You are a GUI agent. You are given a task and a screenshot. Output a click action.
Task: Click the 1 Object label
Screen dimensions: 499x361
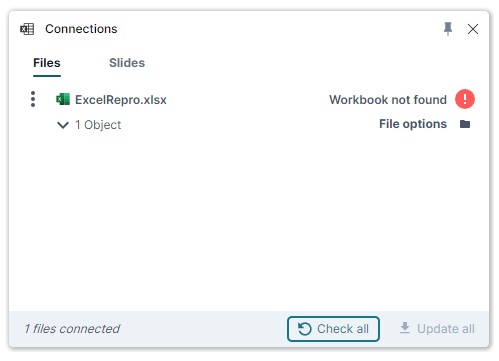(x=98, y=125)
